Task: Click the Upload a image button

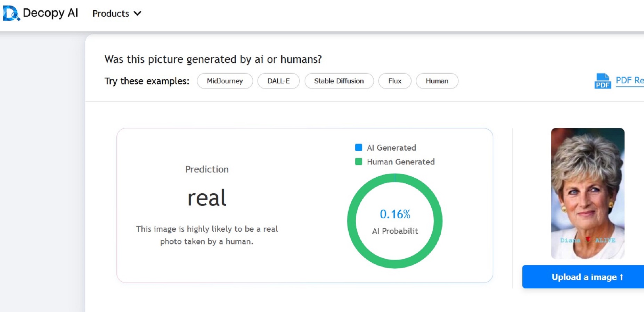Action: 583,277
